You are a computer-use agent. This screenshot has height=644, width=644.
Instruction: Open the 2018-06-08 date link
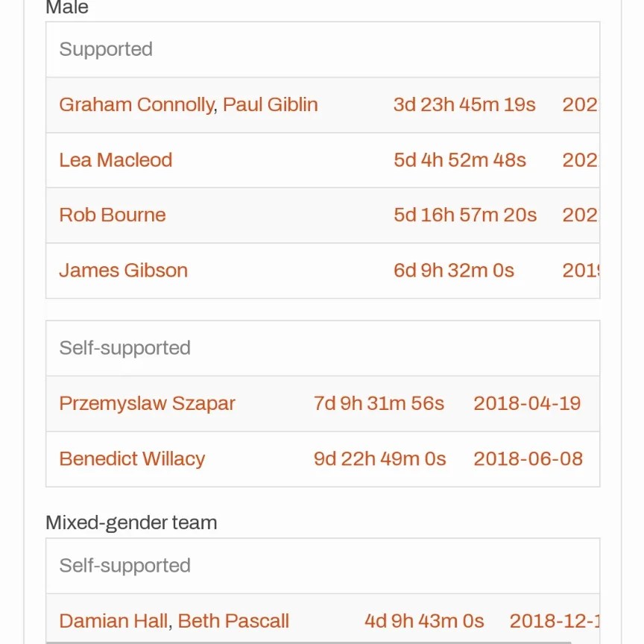[x=528, y=459]
